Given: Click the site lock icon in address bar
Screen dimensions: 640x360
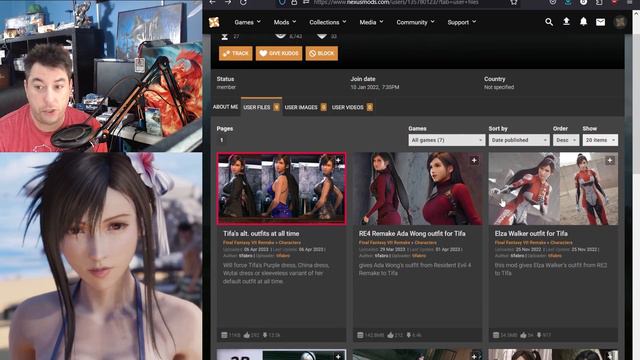Looking at the screenshot, I should coord(294,2).
